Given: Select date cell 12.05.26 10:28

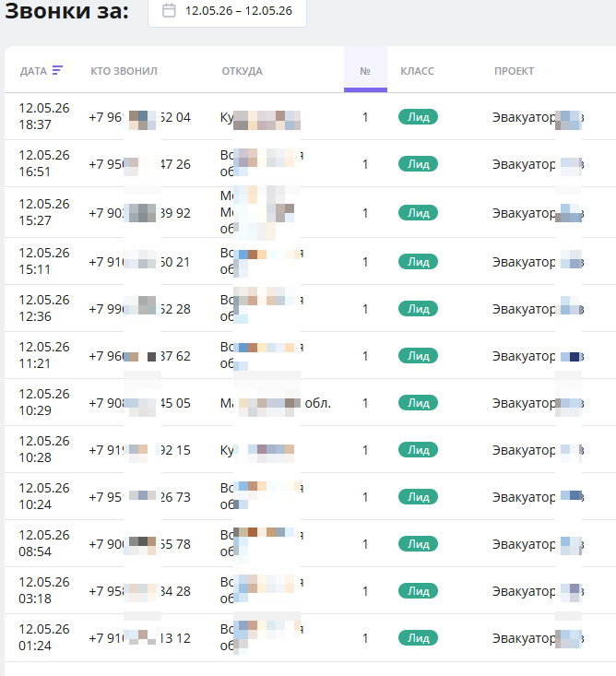Looking at the screenshot, I should pyautogui.click(x=44, y=449).
